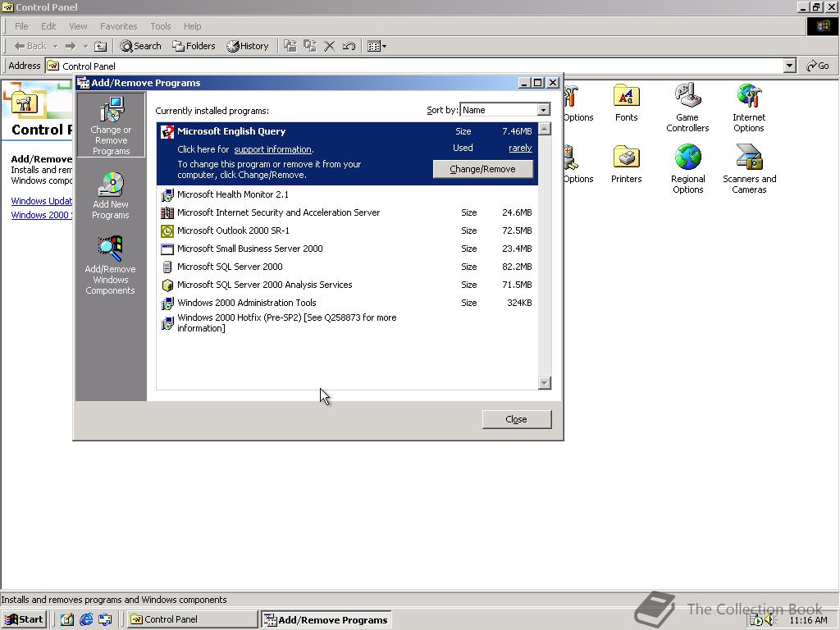Open the History pane button
Viewport: 840px width, 630px height.
pos(248,46)
